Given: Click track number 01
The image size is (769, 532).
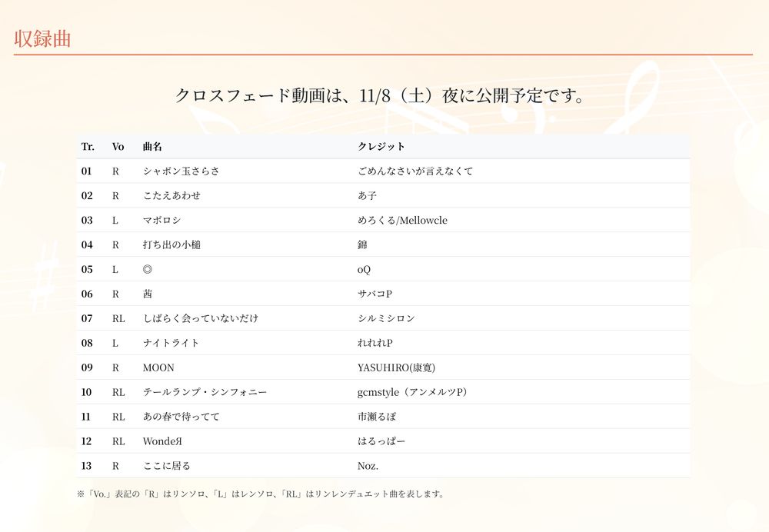Looking at the screenshot, I should [86, 171].
